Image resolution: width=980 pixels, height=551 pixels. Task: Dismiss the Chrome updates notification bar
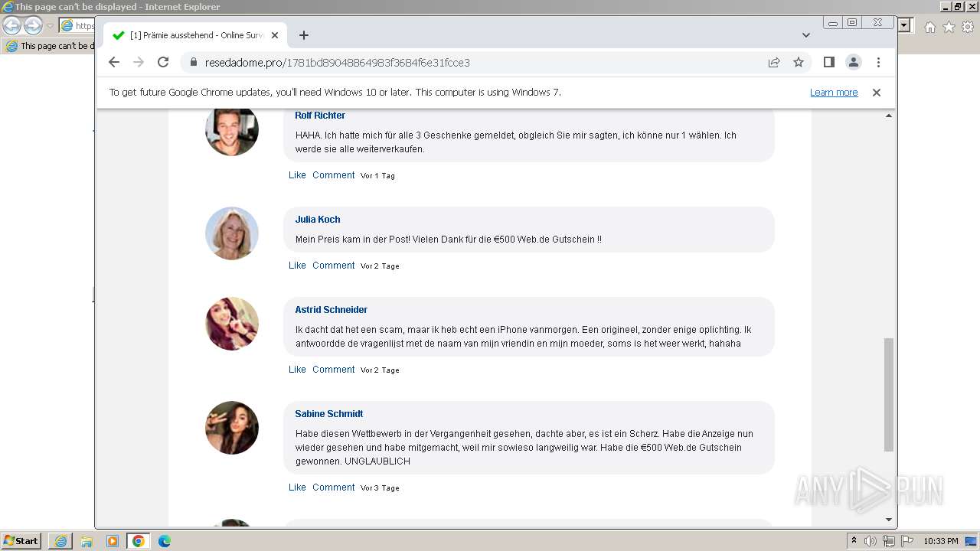[x=877, y=93]
